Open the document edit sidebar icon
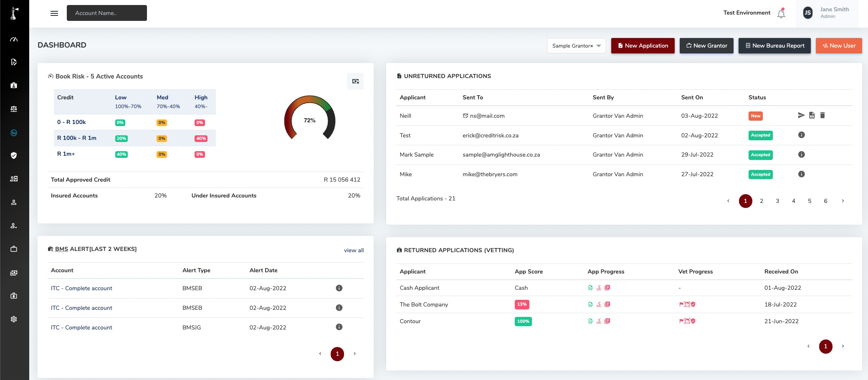Image resolution: width=868 pixels, height=380 pixels. tap(14, 62)
